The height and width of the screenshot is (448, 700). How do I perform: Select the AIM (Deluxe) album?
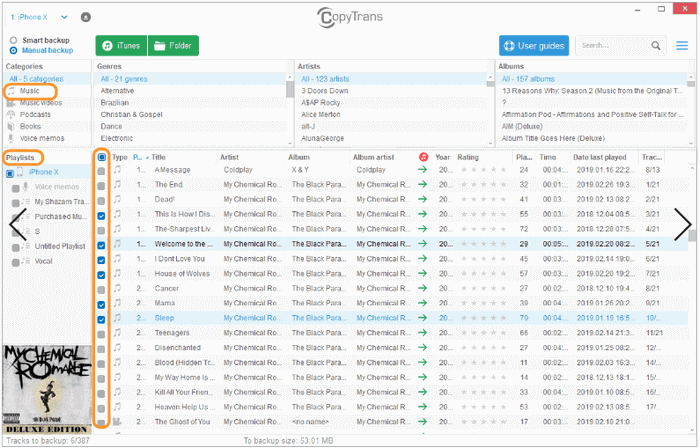click(522, 126)
